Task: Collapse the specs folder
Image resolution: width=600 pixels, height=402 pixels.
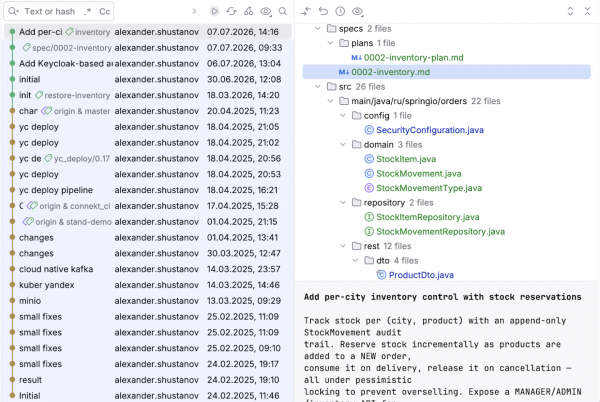Action: click(318, 29)
